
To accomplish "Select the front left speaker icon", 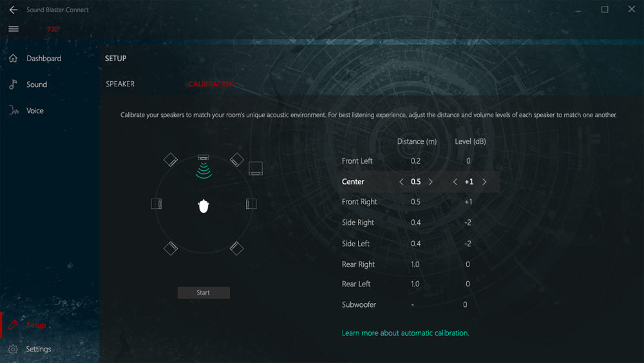I will point(170,159).
